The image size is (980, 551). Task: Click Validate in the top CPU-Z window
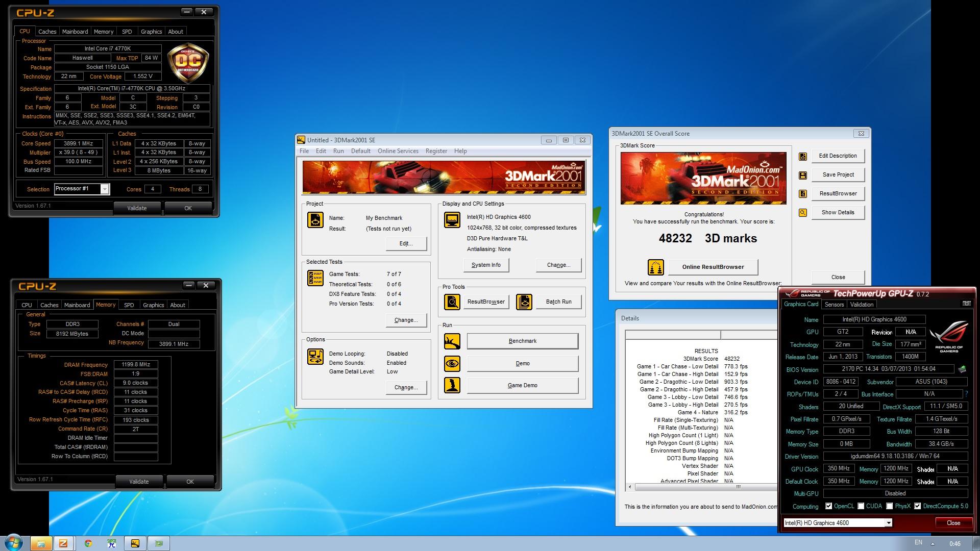pyautogui.click(x=137, y=208)
